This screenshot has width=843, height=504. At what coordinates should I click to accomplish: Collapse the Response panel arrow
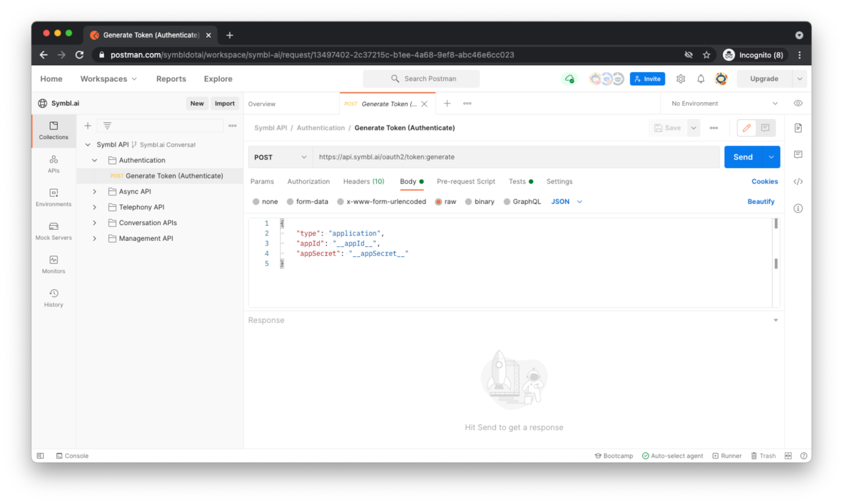[776, 320]
